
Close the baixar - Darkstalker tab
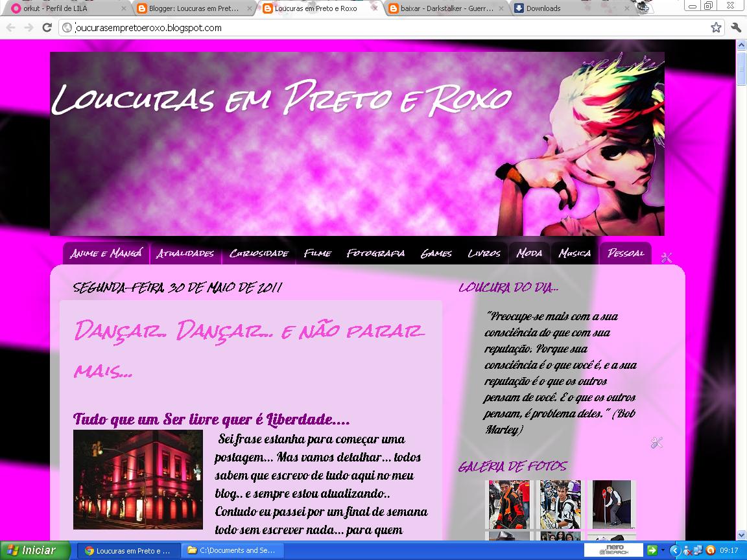click(501, 8)
